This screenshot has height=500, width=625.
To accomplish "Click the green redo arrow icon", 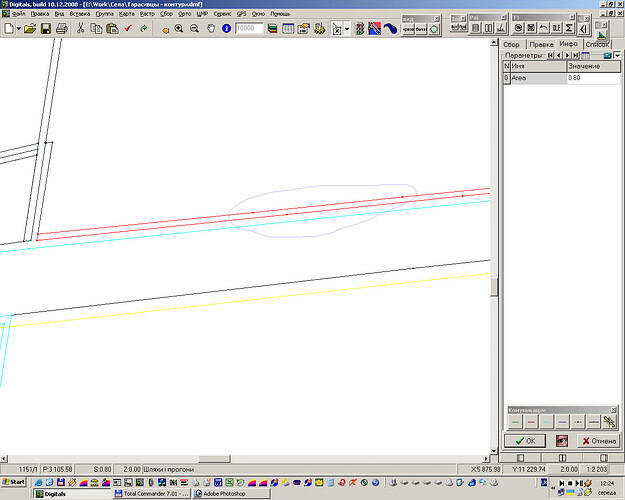I will coord(143,29).
